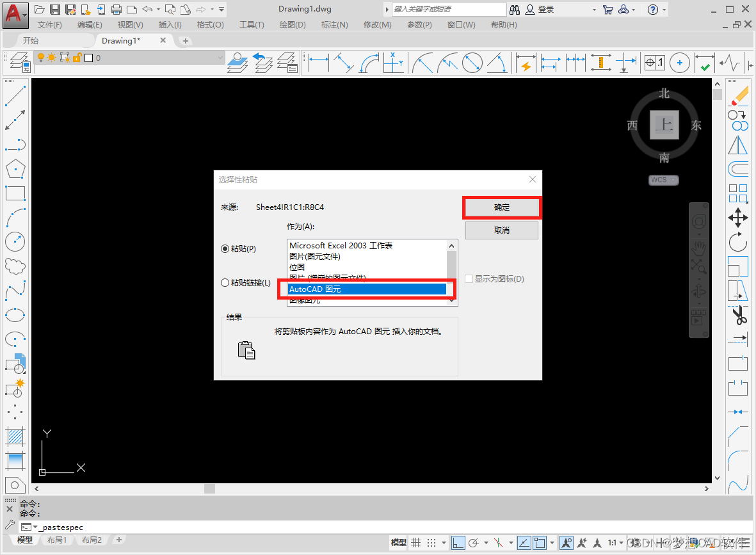Click the Layer Previous icon

tap(262, 63)
